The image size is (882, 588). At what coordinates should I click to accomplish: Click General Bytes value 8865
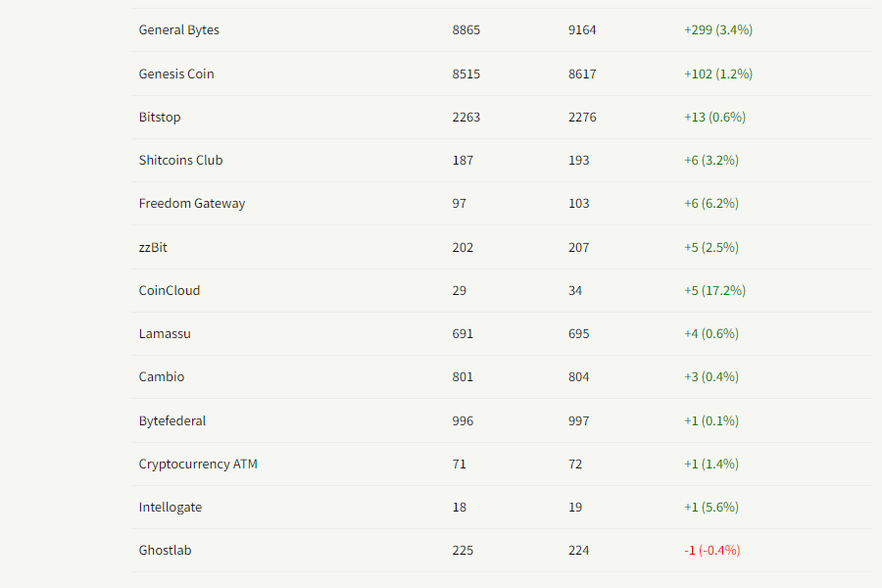(x=466, y=29)
